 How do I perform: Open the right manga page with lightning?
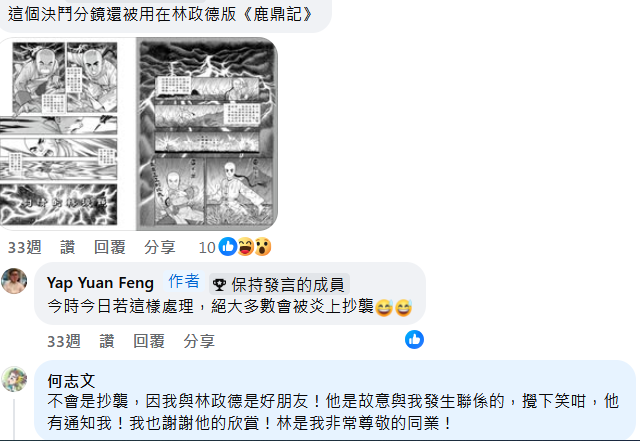207,134
